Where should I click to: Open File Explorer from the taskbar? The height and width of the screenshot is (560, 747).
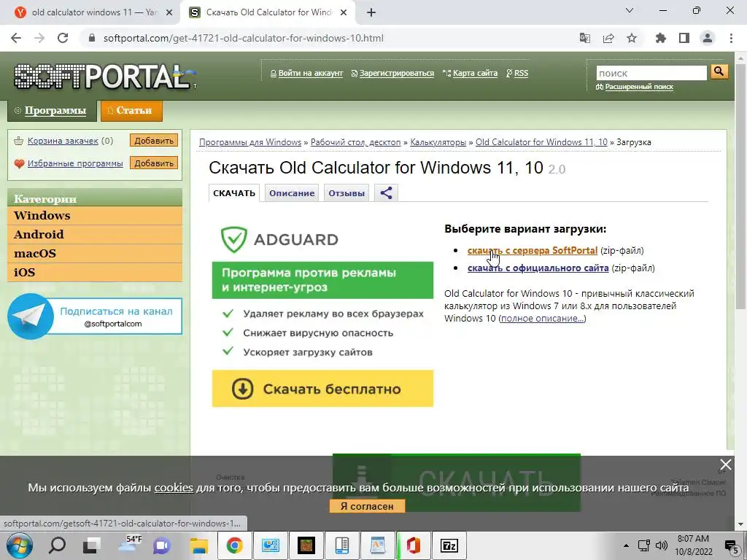198,545
